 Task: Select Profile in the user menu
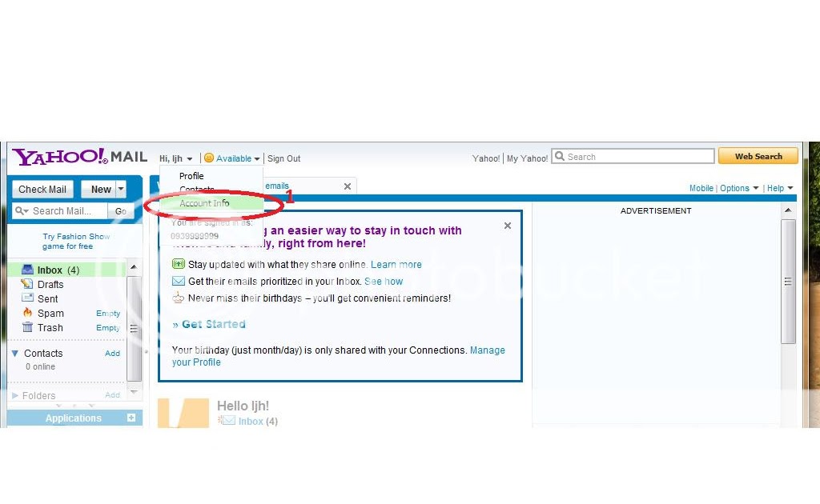click(x=191, y=176)
